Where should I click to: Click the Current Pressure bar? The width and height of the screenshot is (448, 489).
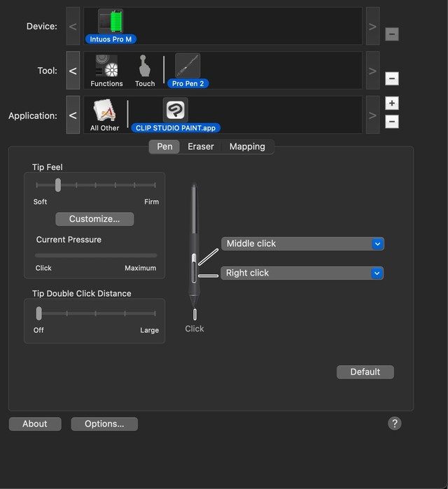pos(96,255)
